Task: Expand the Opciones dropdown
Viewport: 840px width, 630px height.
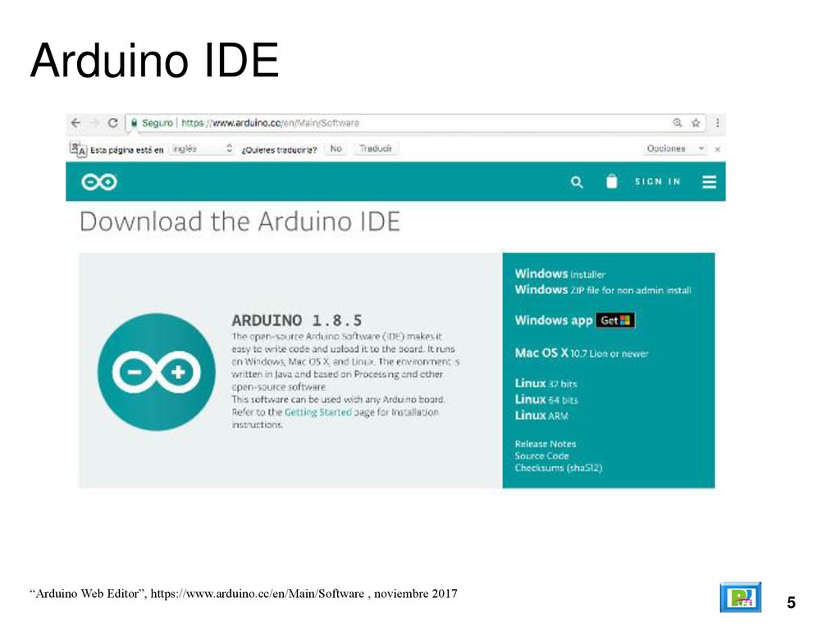Action: (x=675, y=148)
